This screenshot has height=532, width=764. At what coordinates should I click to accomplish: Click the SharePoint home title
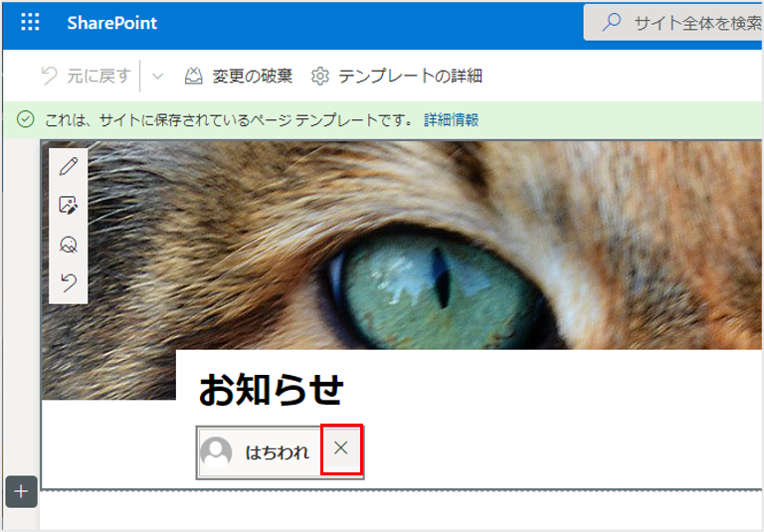112,23
